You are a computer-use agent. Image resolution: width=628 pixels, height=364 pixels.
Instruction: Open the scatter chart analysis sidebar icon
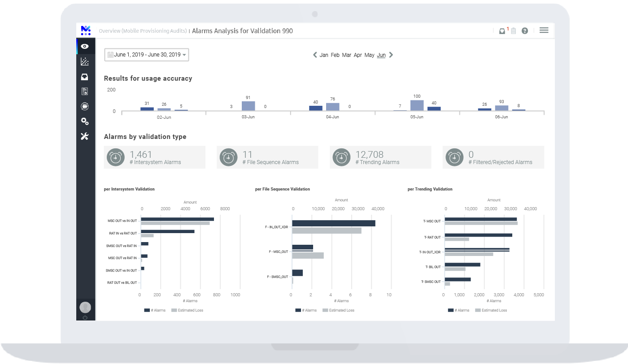85,61
